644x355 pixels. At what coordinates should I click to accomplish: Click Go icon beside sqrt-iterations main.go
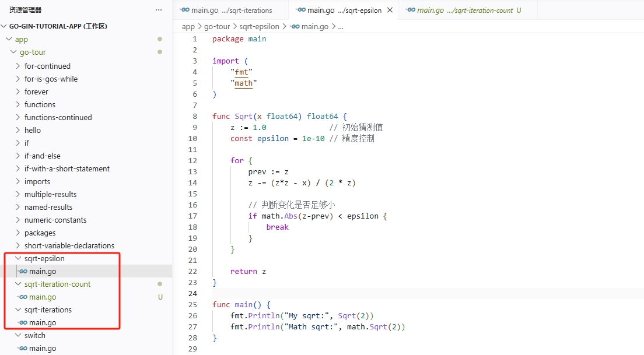tap(23, 322)
